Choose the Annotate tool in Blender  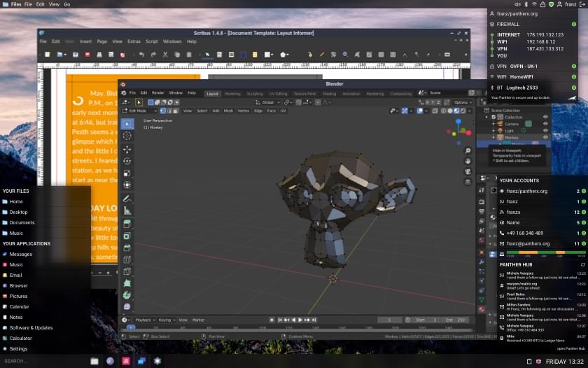click(127, 198)
